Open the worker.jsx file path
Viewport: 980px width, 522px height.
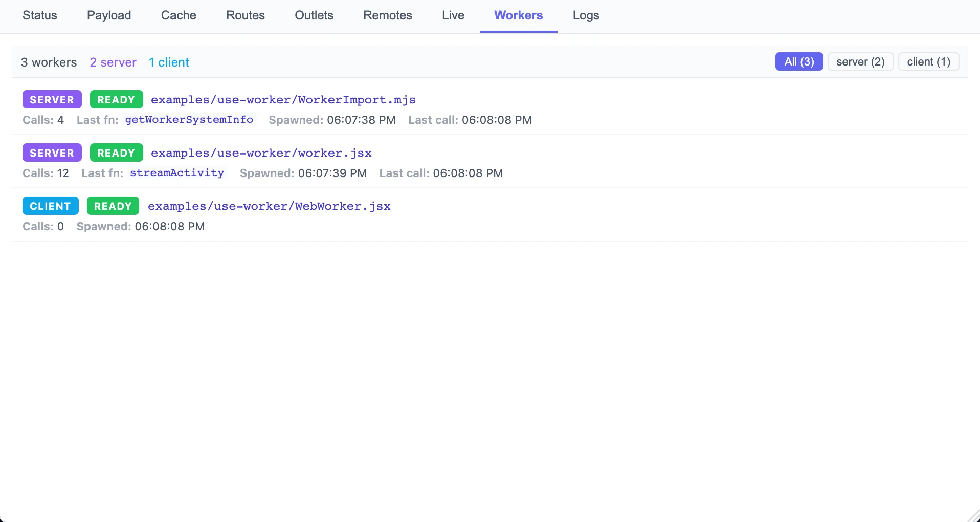(261, 153)
